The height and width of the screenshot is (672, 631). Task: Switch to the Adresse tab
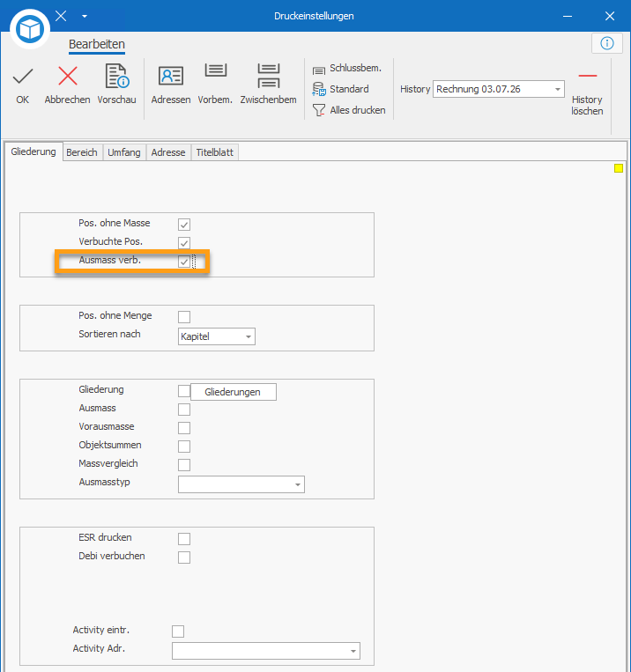[168, 152]
